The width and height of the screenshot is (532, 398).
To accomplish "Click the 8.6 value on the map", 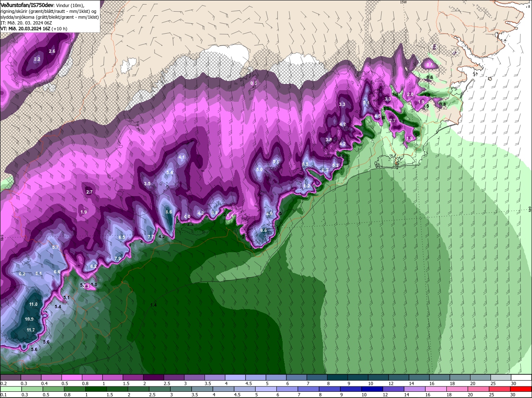I will (169, 212).
